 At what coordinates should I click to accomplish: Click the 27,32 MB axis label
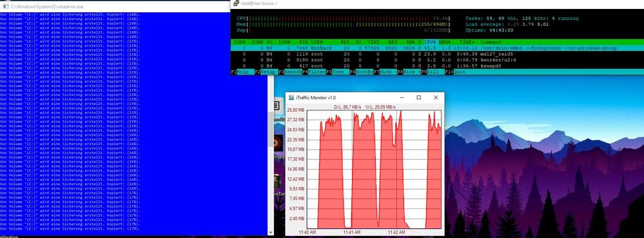[296, 119]
